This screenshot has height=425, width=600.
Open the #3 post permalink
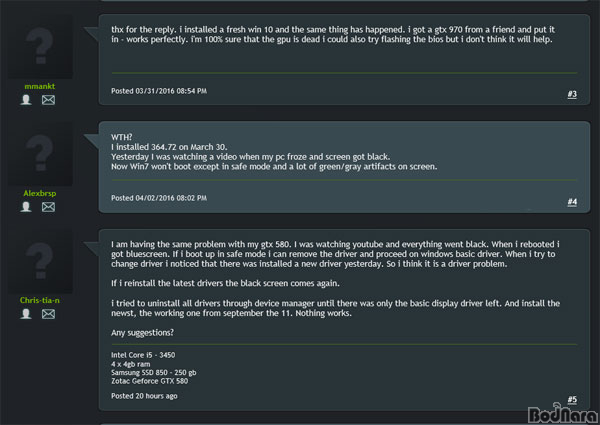pos(572,94)
